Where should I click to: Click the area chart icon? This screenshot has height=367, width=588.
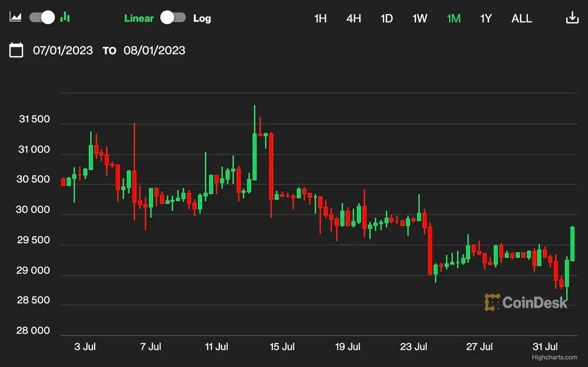click(16, 17)
